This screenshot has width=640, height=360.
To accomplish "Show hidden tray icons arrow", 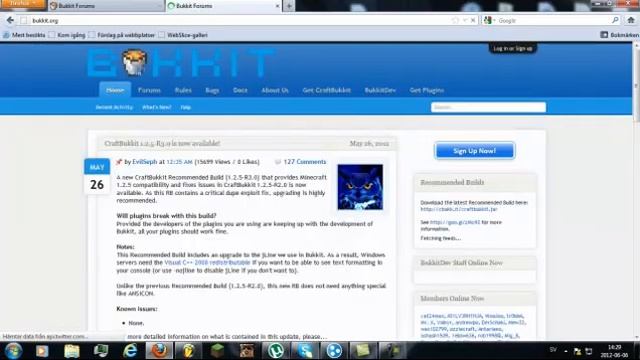I will click(566, 351).
